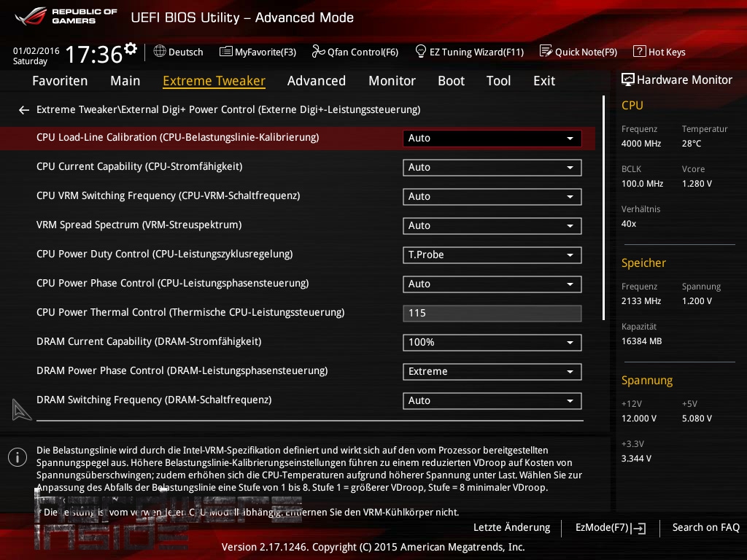The height and width of the screenshot is (560, 747).
Task: Select the CPU Current Capability row label
Action: point(139,167)
